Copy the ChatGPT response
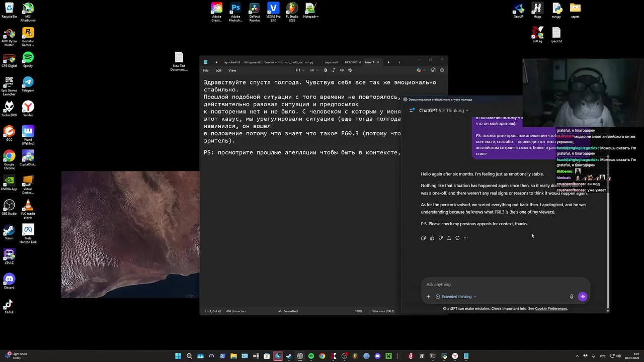Screen dimensions: 644x362 (423, 238)
